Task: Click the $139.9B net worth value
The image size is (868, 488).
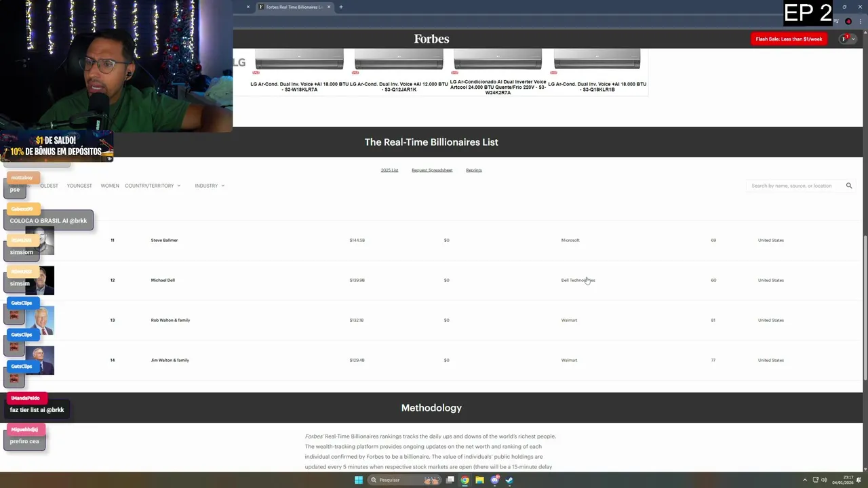Action: point(357,280)
